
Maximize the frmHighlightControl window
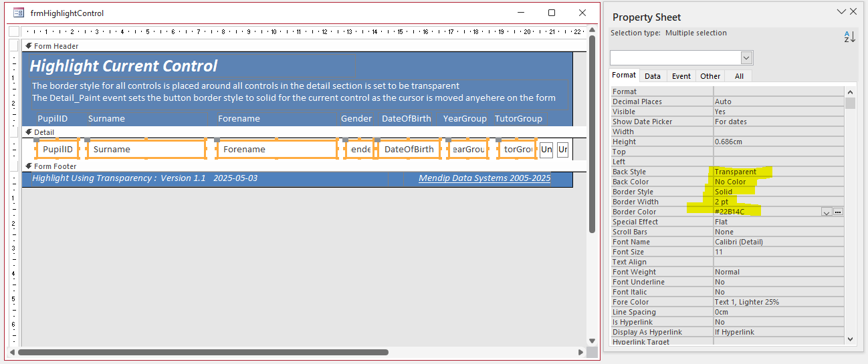pos(552,13)
